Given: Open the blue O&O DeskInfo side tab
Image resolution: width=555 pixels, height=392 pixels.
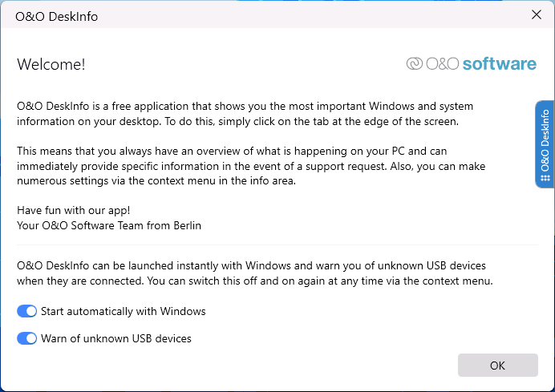Looking at the screenshot, I should (545, 144).
